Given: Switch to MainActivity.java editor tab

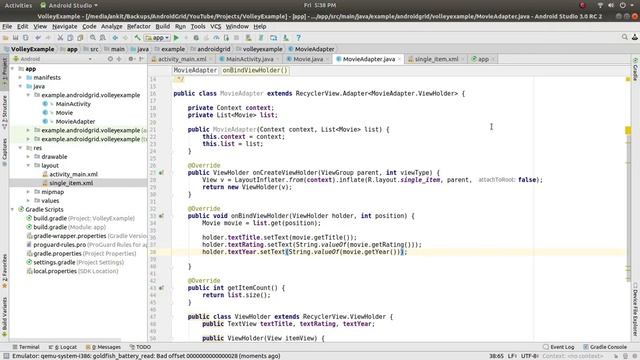Looking at the screenshot, I should pos(249,59).
